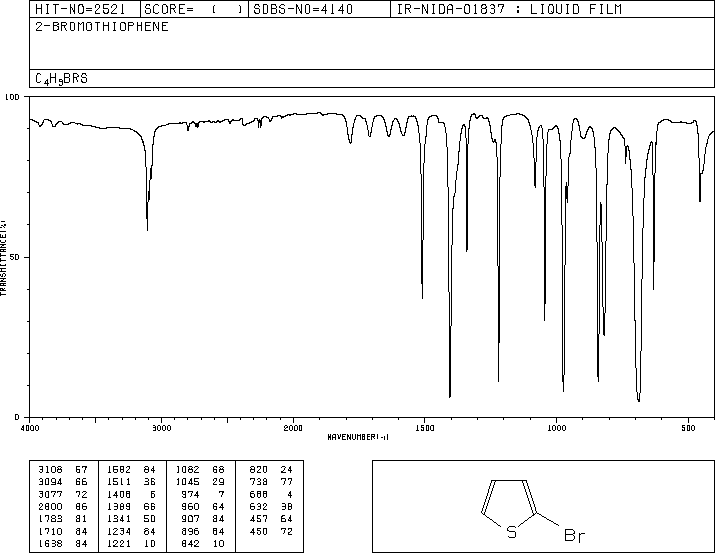The height and width of the screenshot is (553, 715).
Task: Select peak 1408 in the peak table
Action: pyautogui.click(x=131, y=494)
